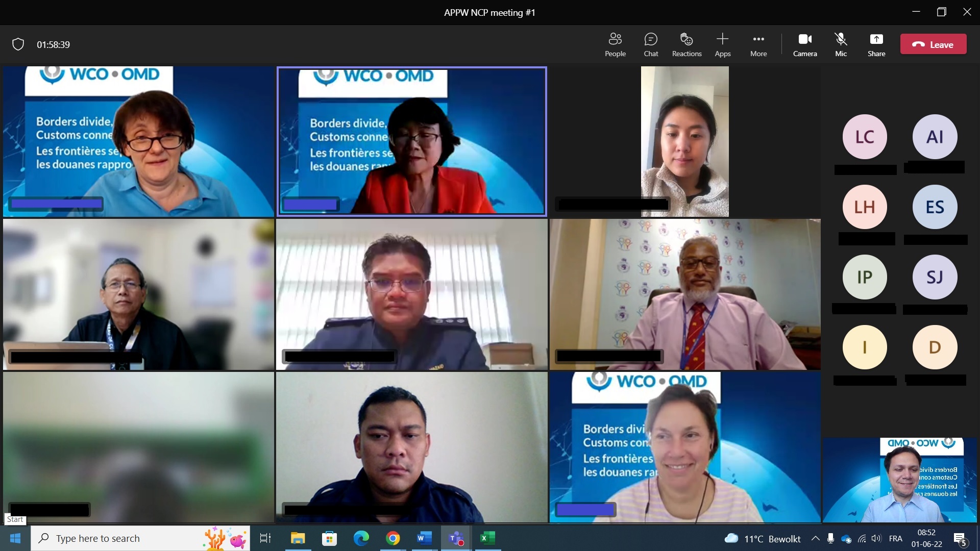
Task: Open Excel from the taskbar
Action: (x=487, y=538)
